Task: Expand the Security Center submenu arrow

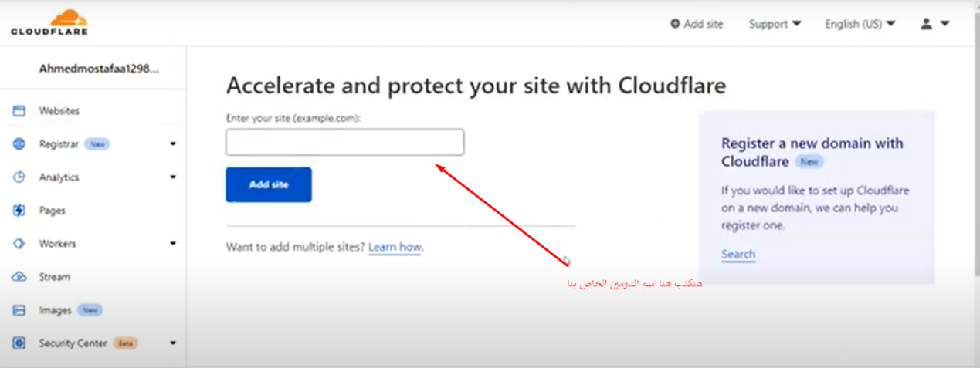Action: [173, 343]
